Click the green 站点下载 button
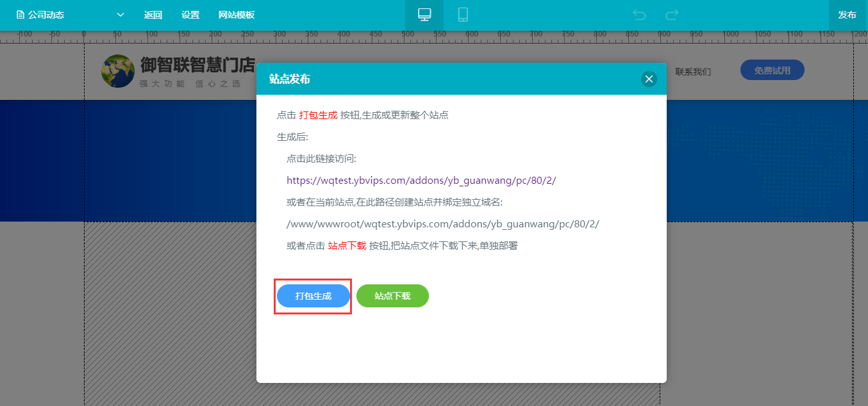Image resolution: width=868 pixels, height=406 pixels. point(392,296)
